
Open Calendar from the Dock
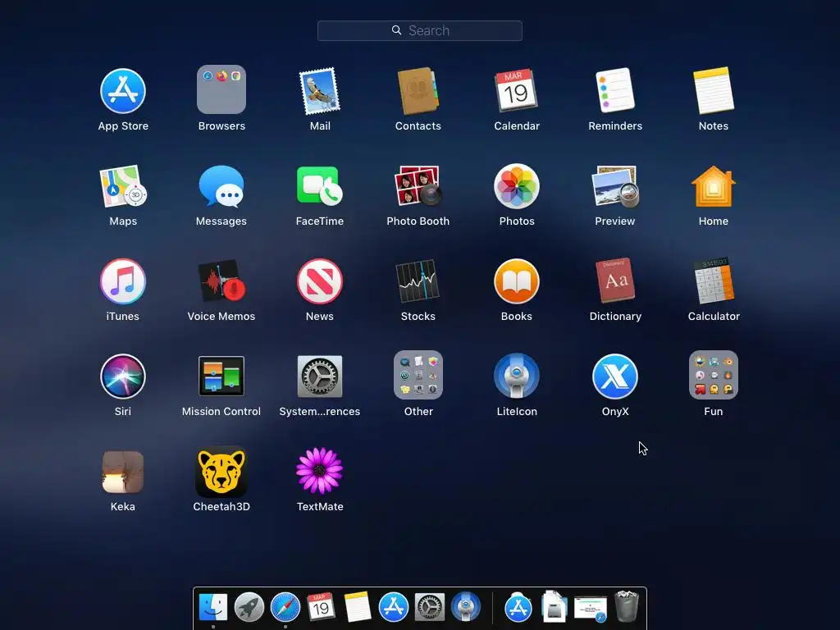(x=321, y=608)
